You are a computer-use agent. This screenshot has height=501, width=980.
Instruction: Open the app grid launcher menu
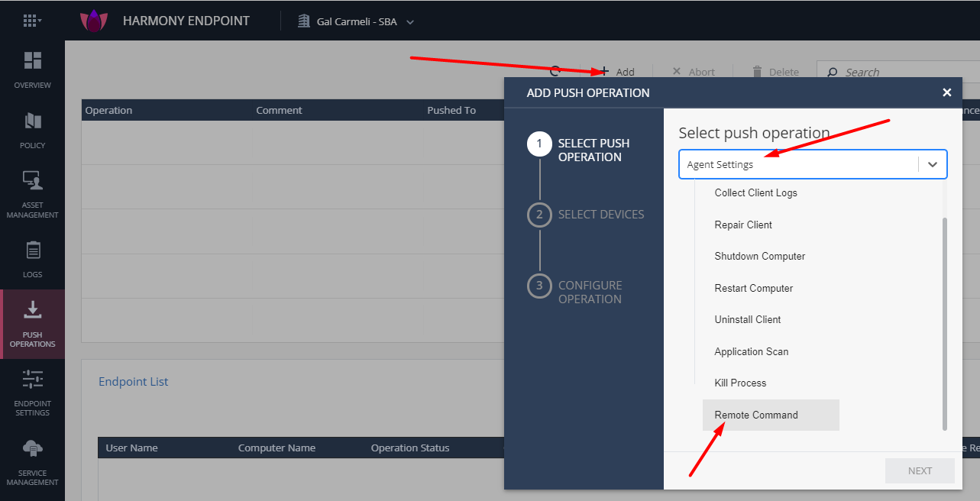coord(32,21)
